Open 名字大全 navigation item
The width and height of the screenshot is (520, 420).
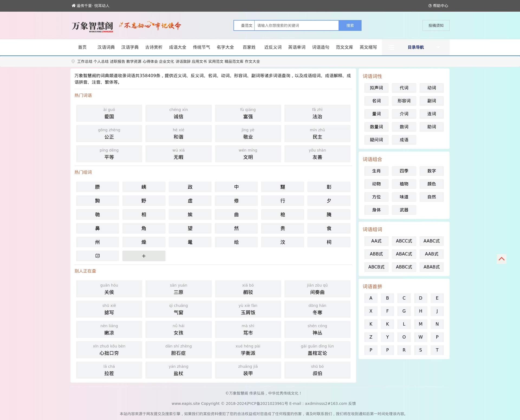tap(225, 47)
